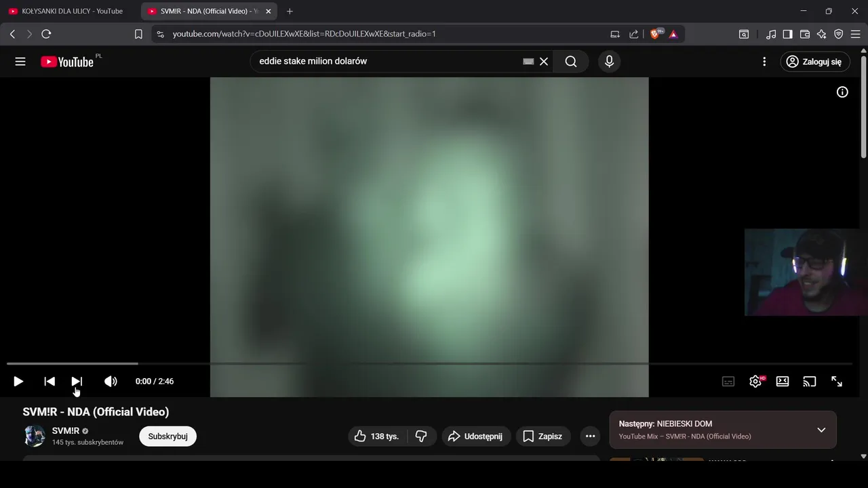Mute the video volume
Viewport: 868px width, 488px height.
tap(111, 382)
